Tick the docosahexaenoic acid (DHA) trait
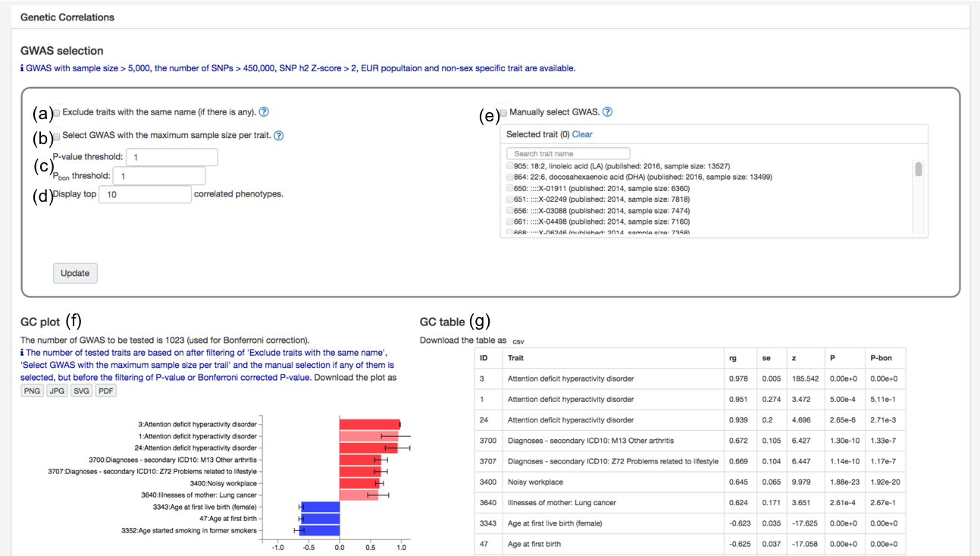Viewport: 980px width, 556px height. tap(510, 177)
